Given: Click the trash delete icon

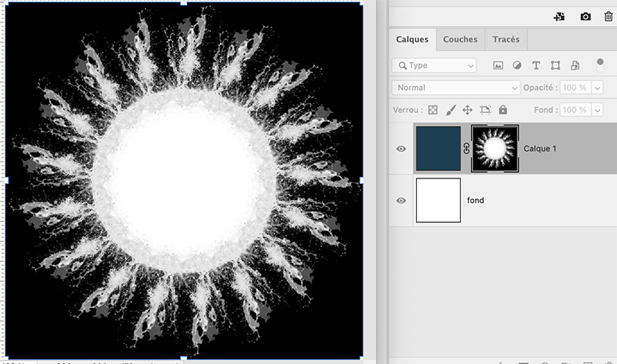Looking at the screenshot, I should pos(608,16).
